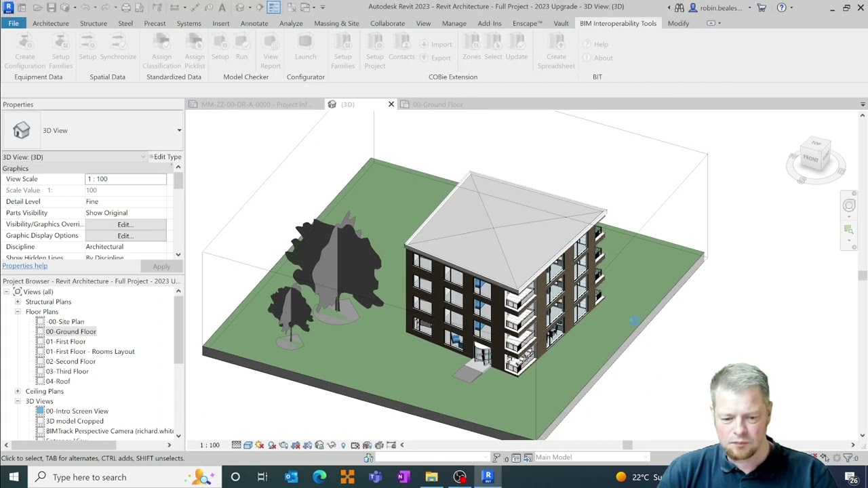Click the View Scale 1 : 100 field
The height and width of the screenshot is (488, 868).
[125, 179]
